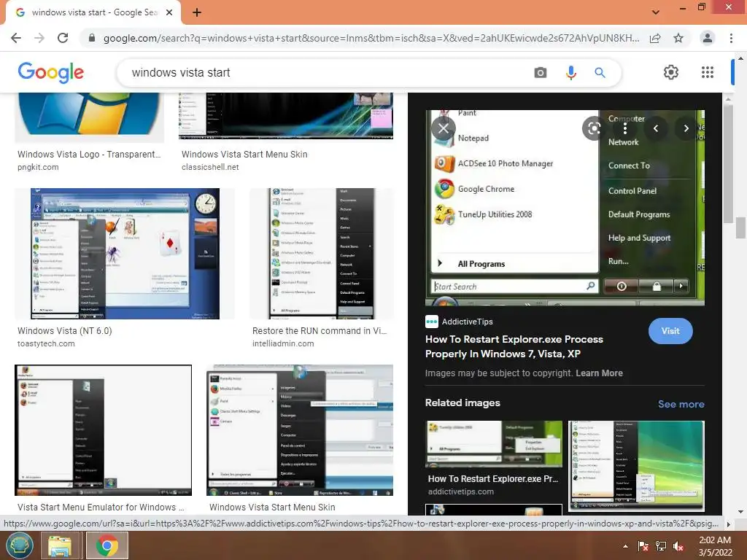Open related image from addictivetips.com
Viewport: 747px width, 560px height.
pyautogui.click(x=494, y=444)
